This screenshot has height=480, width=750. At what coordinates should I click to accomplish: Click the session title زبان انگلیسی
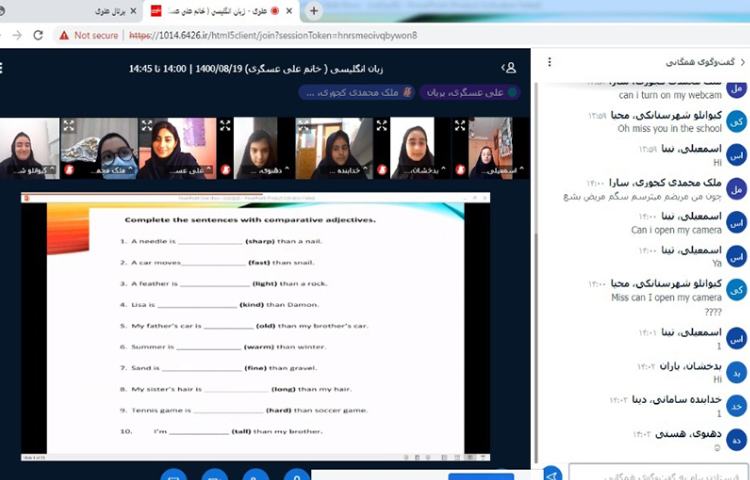pos(256,69)
